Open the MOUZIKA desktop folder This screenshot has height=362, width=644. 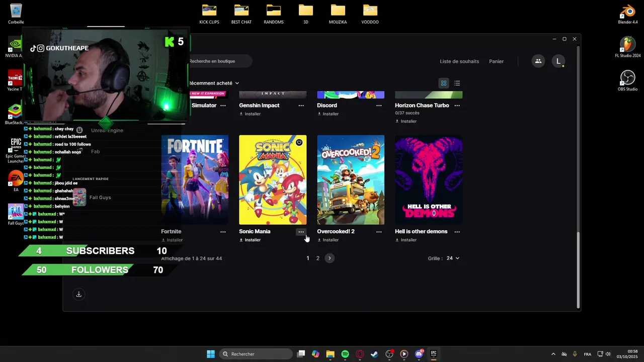click(x=338, y=14)
